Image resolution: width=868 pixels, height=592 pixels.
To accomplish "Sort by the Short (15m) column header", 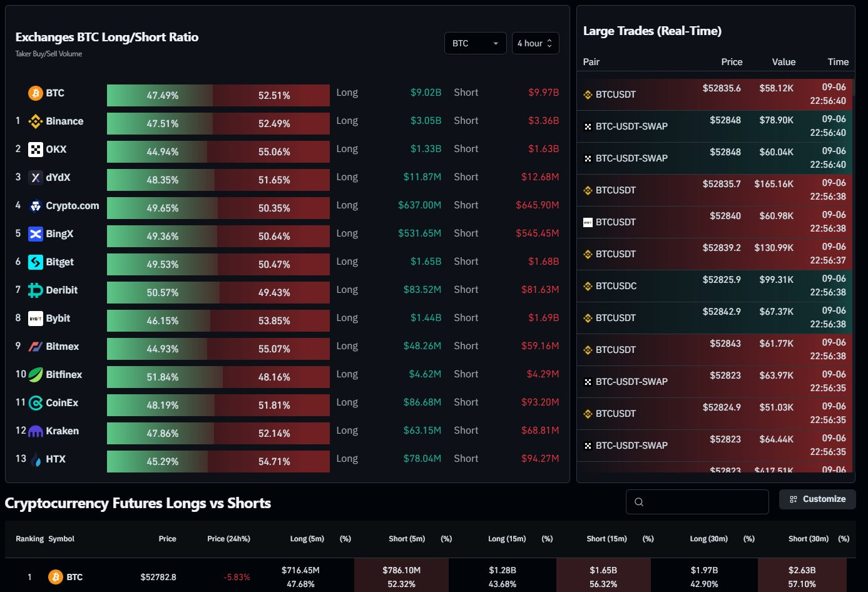I will [606, 539].
